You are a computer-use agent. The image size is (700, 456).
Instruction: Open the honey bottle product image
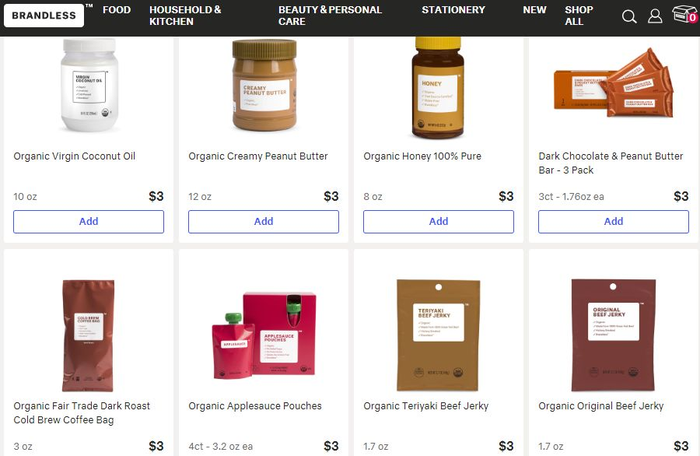point(438,88)
